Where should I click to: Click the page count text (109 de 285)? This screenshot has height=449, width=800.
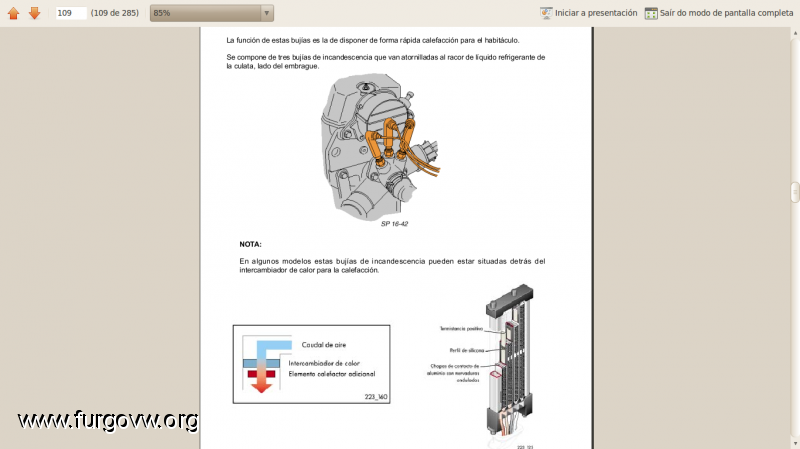coord(115,13)
